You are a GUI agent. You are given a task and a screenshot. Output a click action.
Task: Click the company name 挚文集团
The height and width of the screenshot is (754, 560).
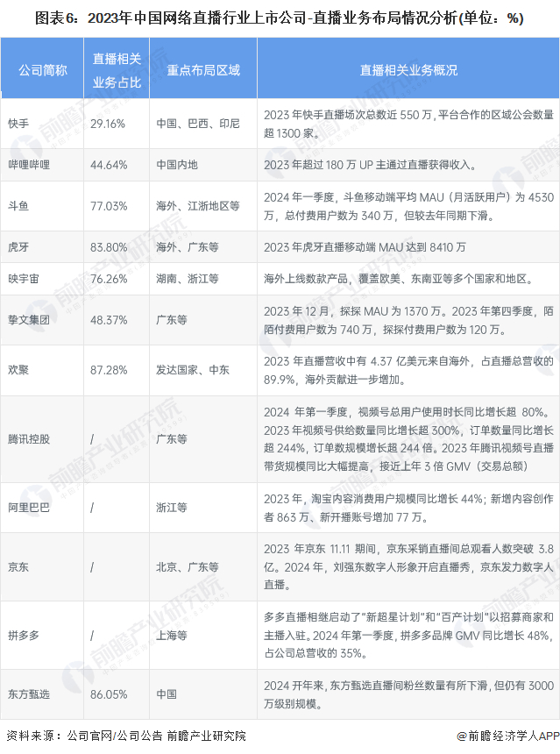pyautogui.click(x=29, y=320)
